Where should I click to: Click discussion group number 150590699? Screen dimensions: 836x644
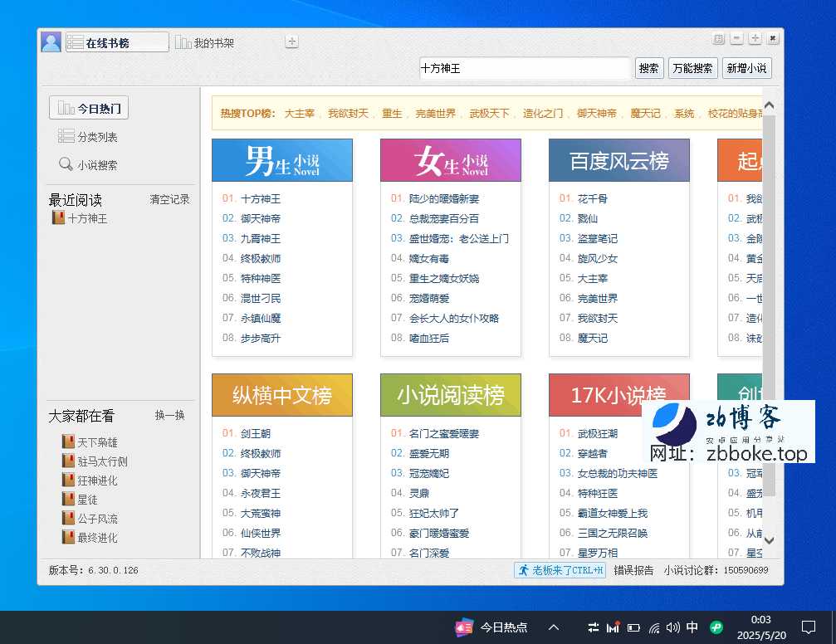tap(746, 570)
